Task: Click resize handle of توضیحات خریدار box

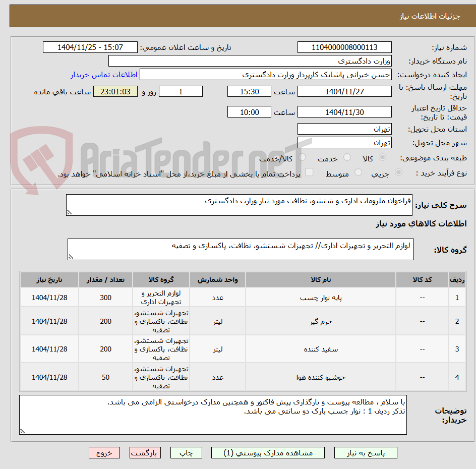Action: 22,431
